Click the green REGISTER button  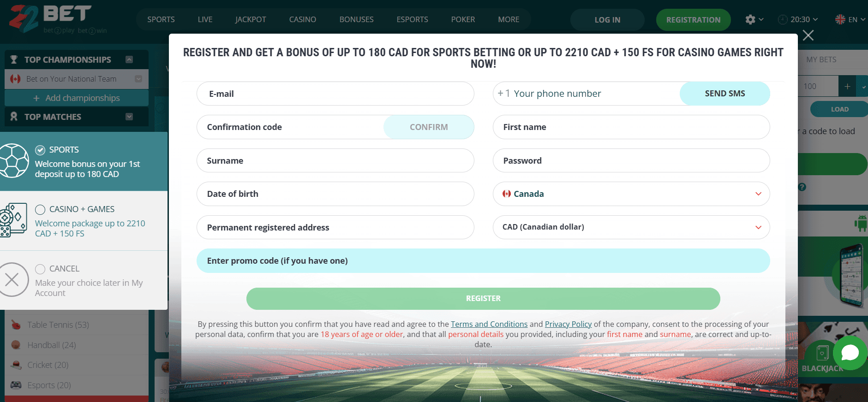pyautogui.click(x=483, y=299)
